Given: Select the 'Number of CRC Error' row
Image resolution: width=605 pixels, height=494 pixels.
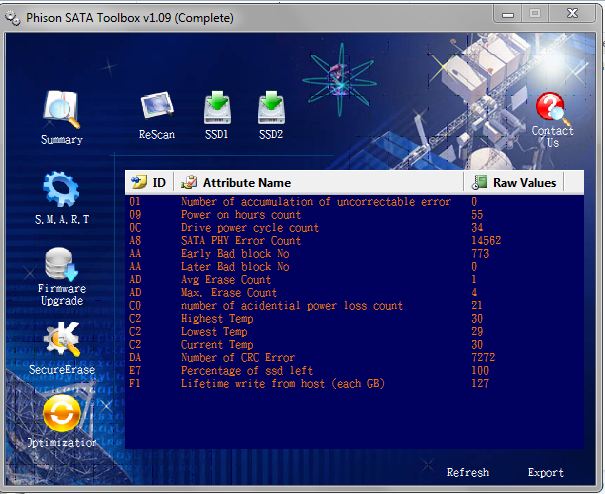Looking at the screenshot, I should pyautogui.click(x=354, y=358).
